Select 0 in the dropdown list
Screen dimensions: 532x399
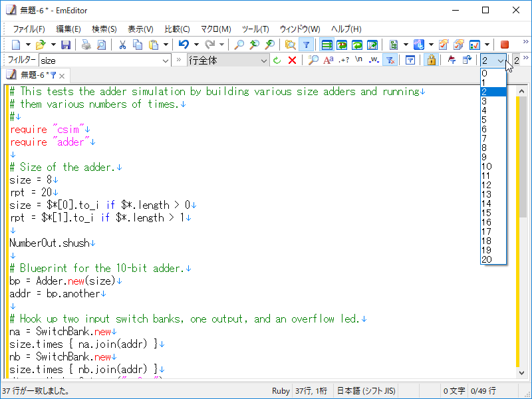coord(493,73)
